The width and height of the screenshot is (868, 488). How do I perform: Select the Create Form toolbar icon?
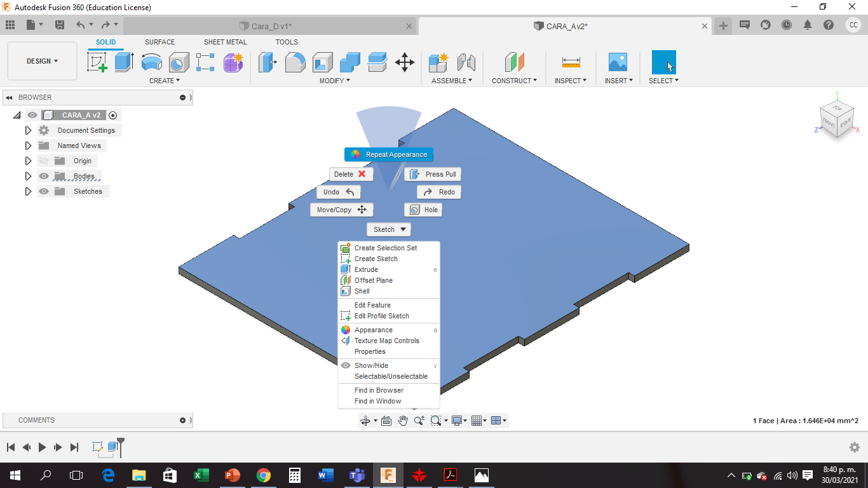click(233, 62)
